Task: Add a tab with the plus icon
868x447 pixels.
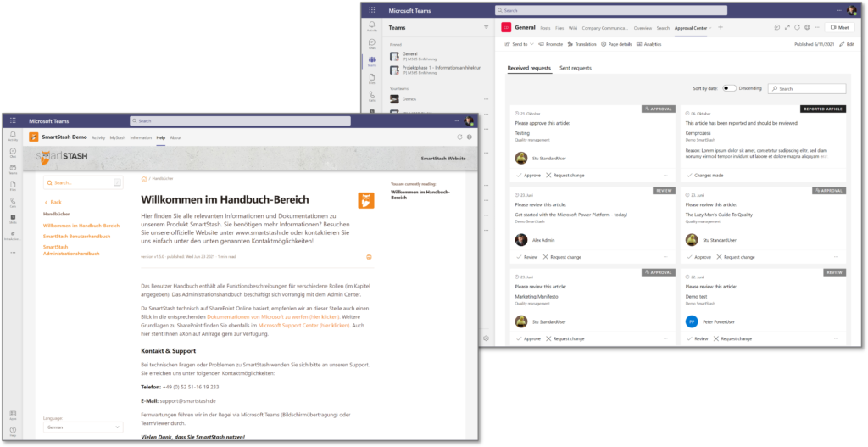Action: coord(721,27)
